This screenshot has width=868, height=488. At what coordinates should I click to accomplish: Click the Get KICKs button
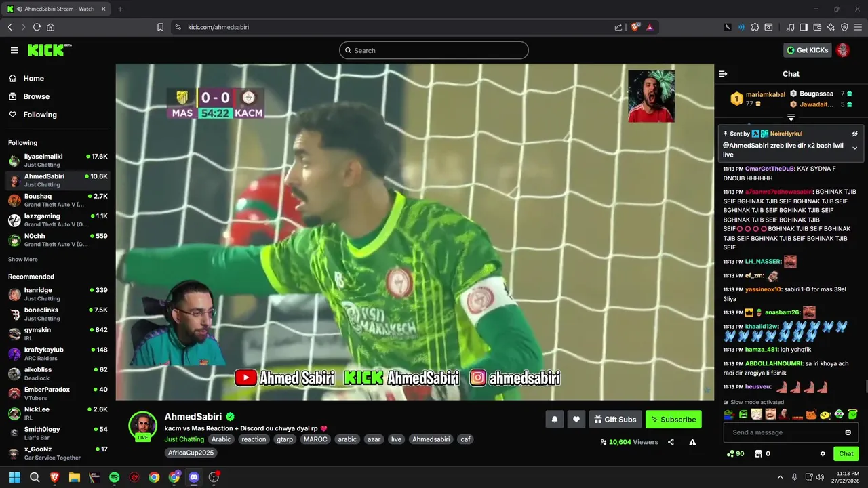[x=808, y=50]
